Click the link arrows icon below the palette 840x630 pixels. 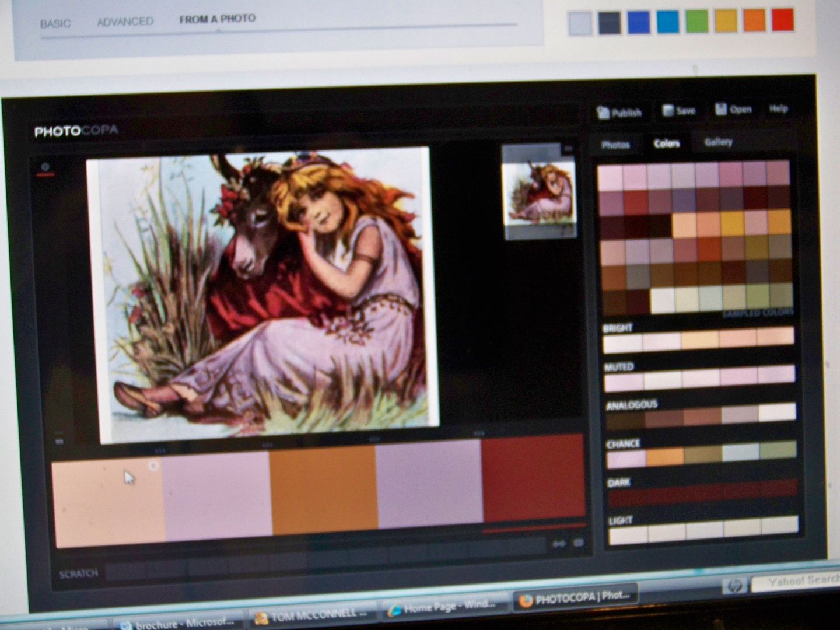click(559, 544)
